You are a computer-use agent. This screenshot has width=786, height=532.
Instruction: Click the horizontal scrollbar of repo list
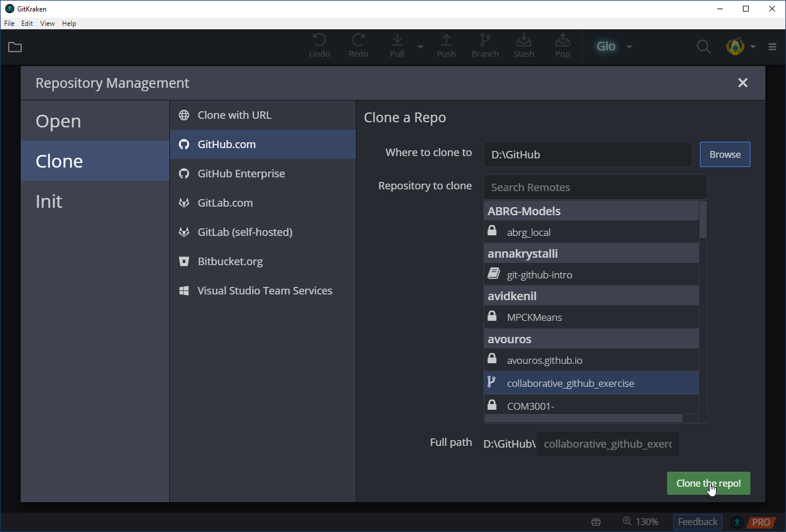click(x=583, y=418)
